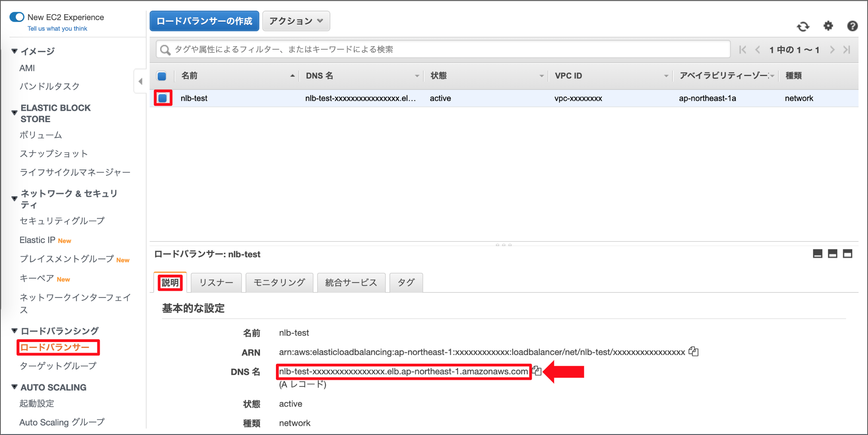Open スナップショット in sidebar
Screen dimensions: 868x435
coord(54,154)
